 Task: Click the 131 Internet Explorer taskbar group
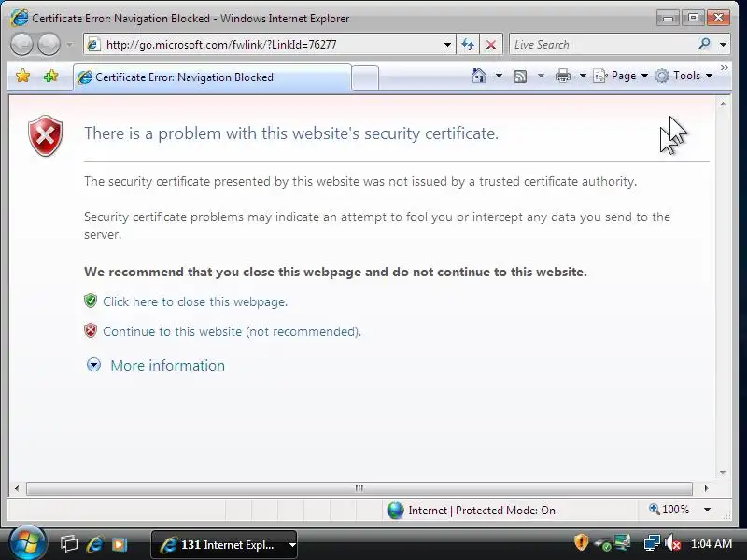point(224,544)
